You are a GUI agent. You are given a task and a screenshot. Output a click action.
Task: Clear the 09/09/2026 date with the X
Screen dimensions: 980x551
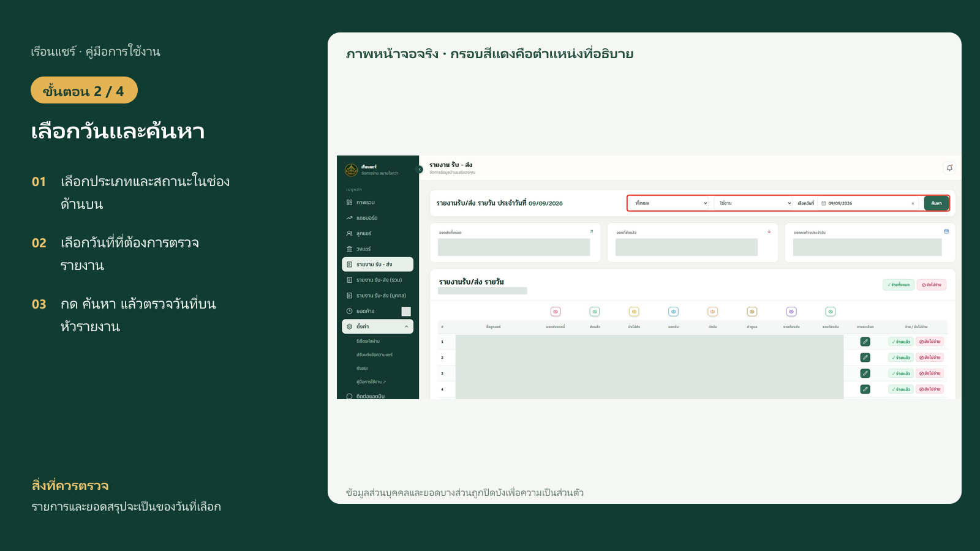click(x=913, y=203)
